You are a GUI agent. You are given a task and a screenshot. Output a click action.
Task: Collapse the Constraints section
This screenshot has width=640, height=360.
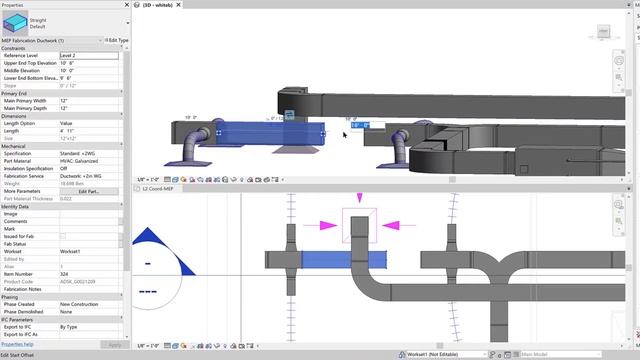point(121,48)
